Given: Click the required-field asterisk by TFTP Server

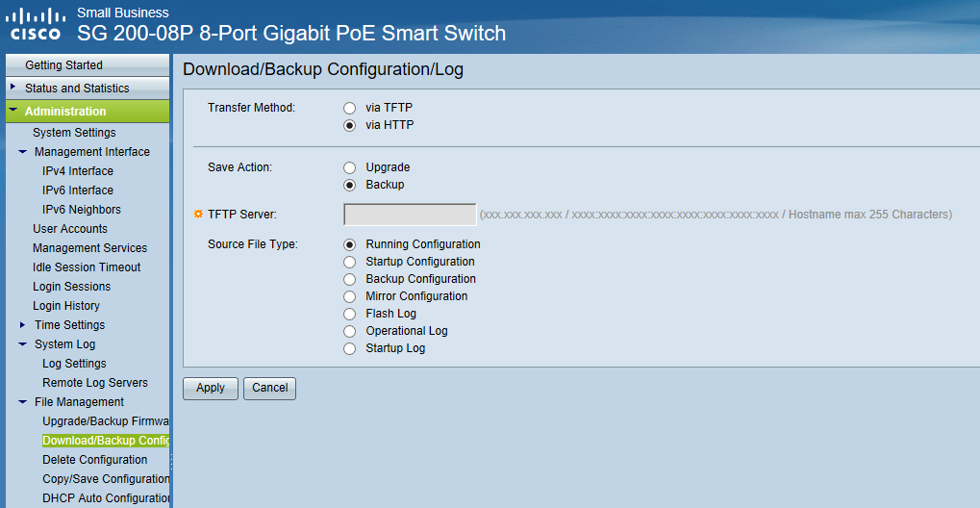Looking at the screenshot, I should 198,215.
